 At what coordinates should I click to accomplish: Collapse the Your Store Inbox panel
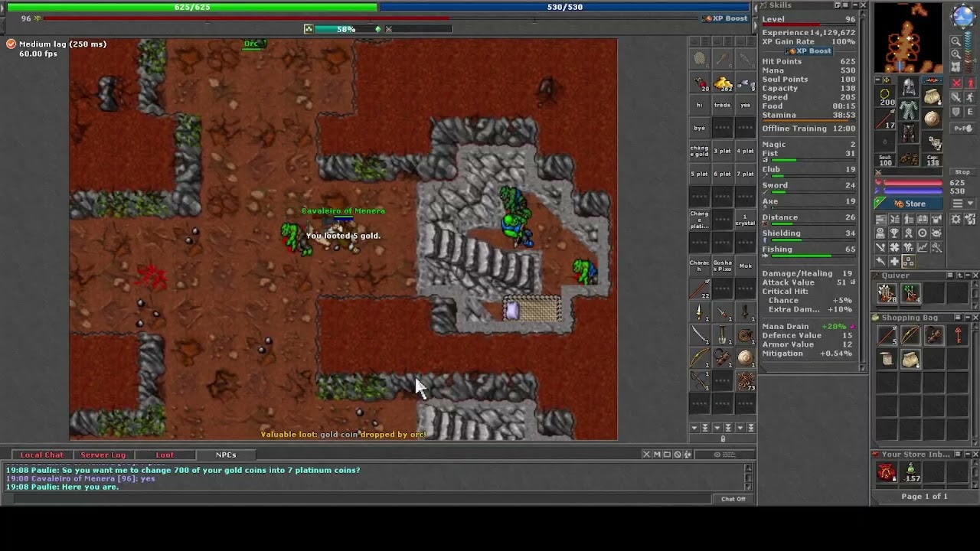click(968, 455)
